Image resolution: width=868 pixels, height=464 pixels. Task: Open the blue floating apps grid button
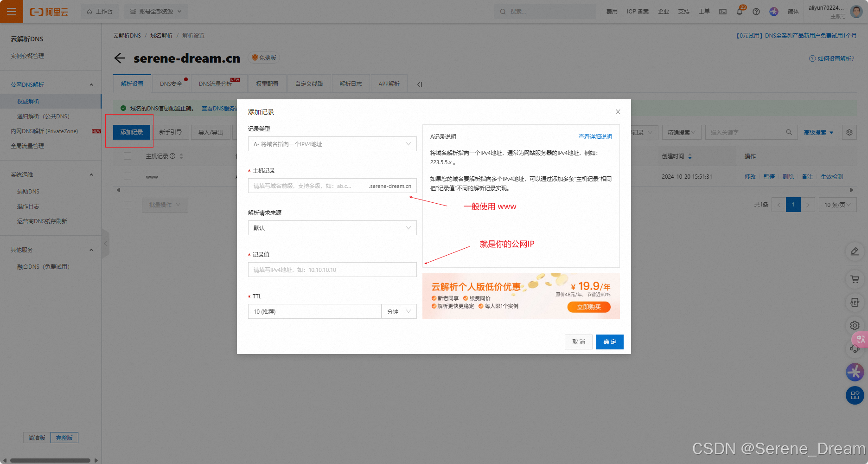pos(855,395)
